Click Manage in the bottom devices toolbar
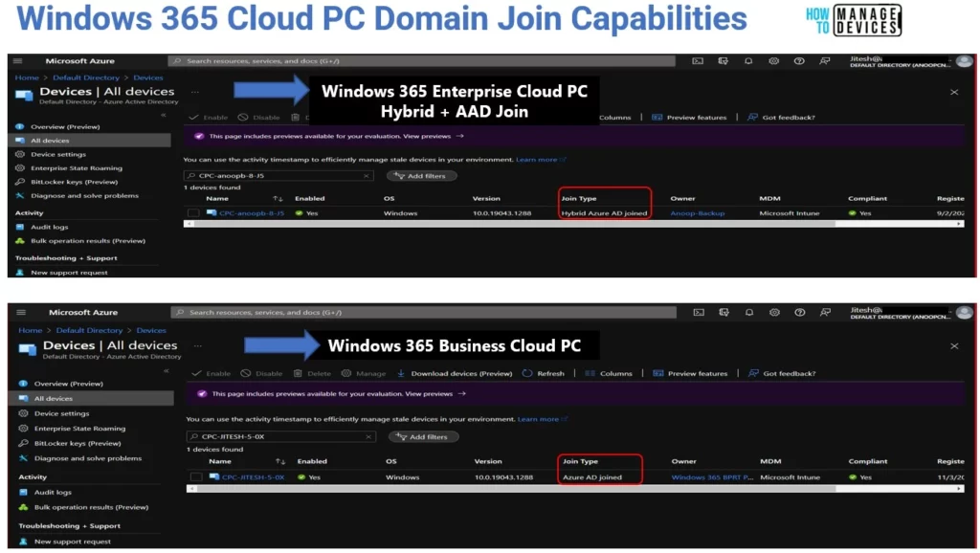 click(364, 374)
